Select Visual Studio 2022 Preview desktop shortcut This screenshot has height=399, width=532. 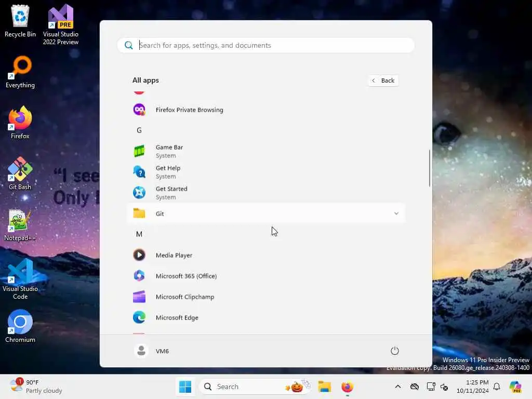pos(61,24)
